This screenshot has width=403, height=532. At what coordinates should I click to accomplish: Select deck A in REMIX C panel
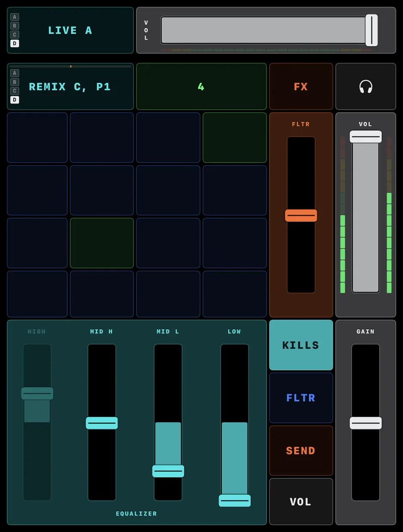pos(15,73)
